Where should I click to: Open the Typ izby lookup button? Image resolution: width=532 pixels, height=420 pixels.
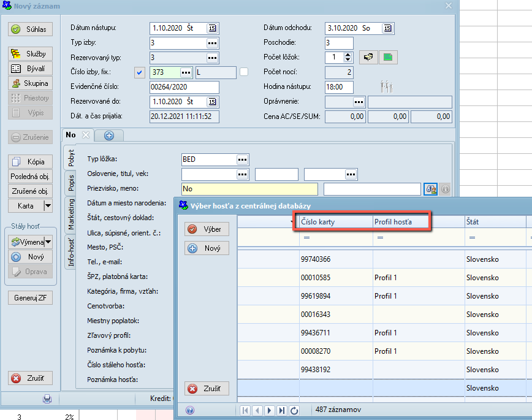[212, 43]
